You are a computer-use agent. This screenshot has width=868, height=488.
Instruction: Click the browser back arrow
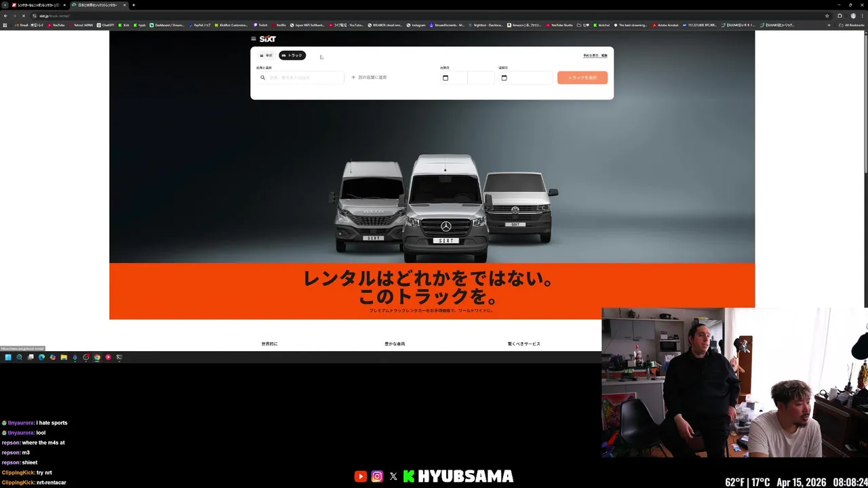[5, 16]
